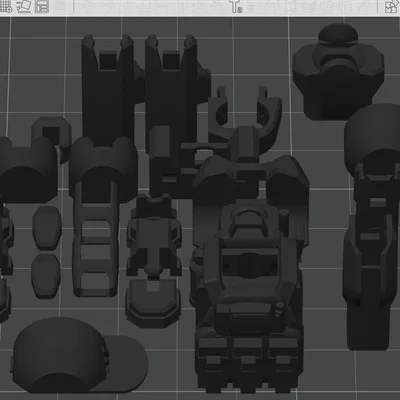400x400 pixels.
Task: Click the auto orient icon in toolbar
Action: tap(24, 6)
